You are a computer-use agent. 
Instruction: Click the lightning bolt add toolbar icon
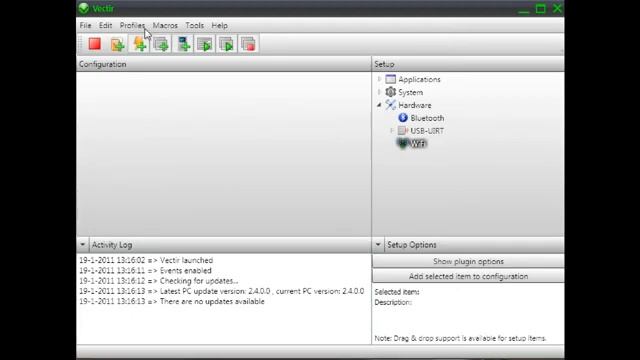140,44
